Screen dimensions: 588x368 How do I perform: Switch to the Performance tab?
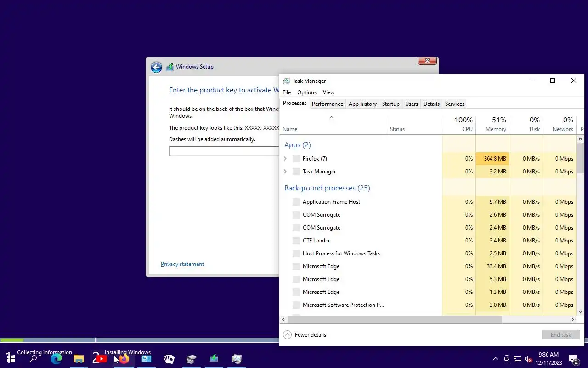point(328,104)
